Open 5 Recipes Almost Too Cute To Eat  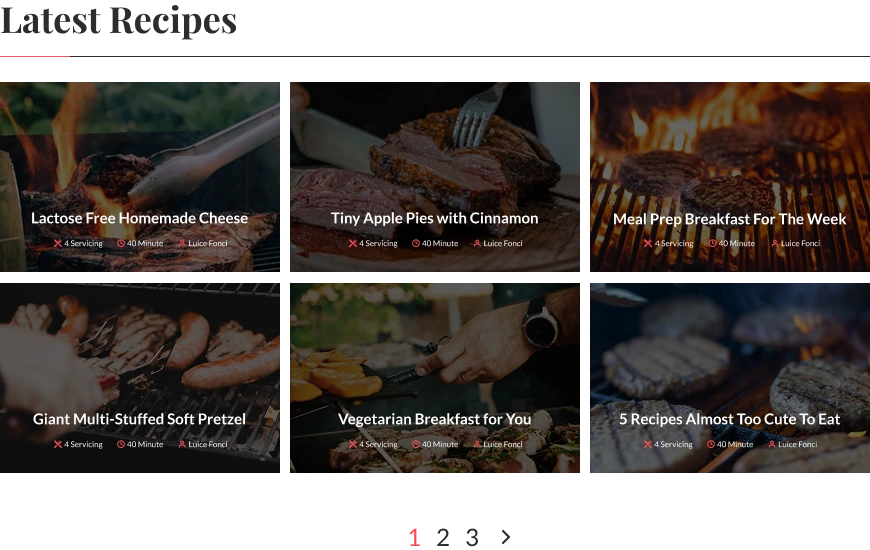click(730, 419)
